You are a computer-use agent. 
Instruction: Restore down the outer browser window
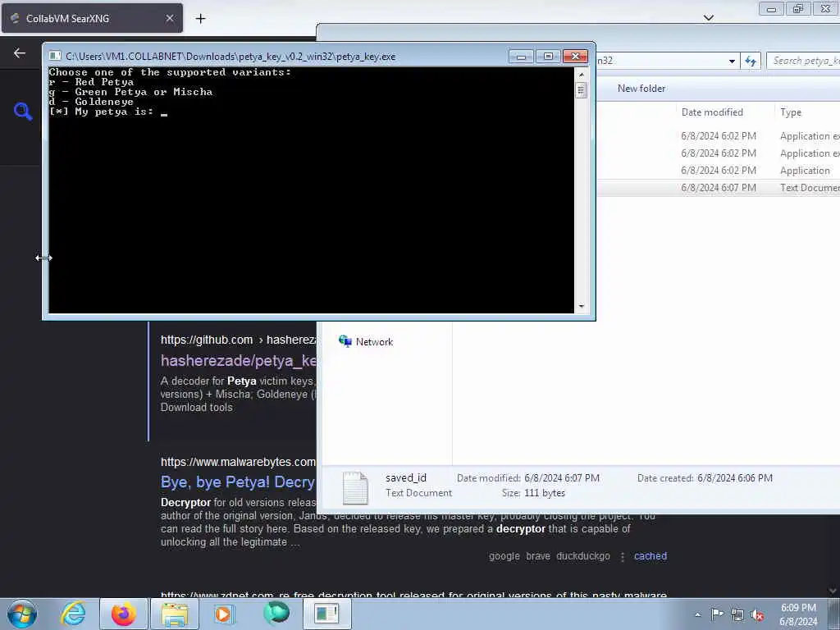(x=798, y=9)
